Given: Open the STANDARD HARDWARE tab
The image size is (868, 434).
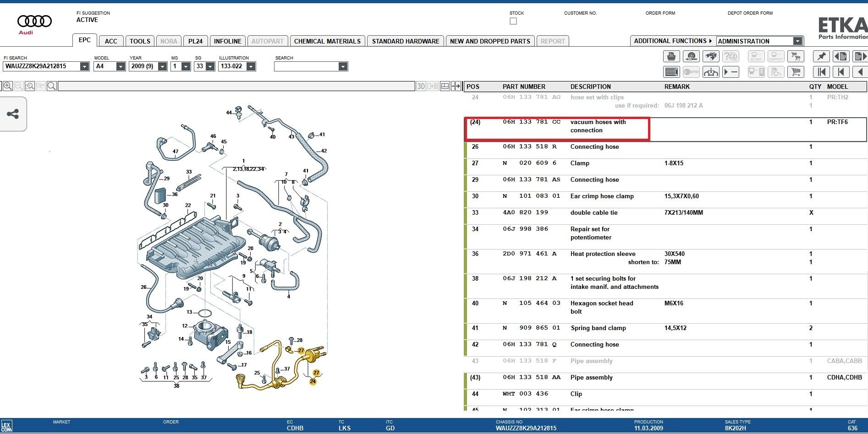Looking at the screenshot, I should coord(405,41).
